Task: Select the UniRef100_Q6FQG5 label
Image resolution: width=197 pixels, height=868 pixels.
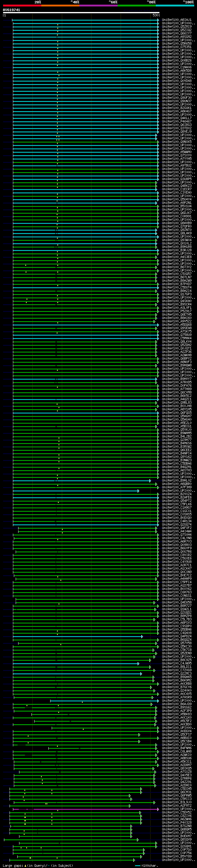Action: [x=176, y=413]
